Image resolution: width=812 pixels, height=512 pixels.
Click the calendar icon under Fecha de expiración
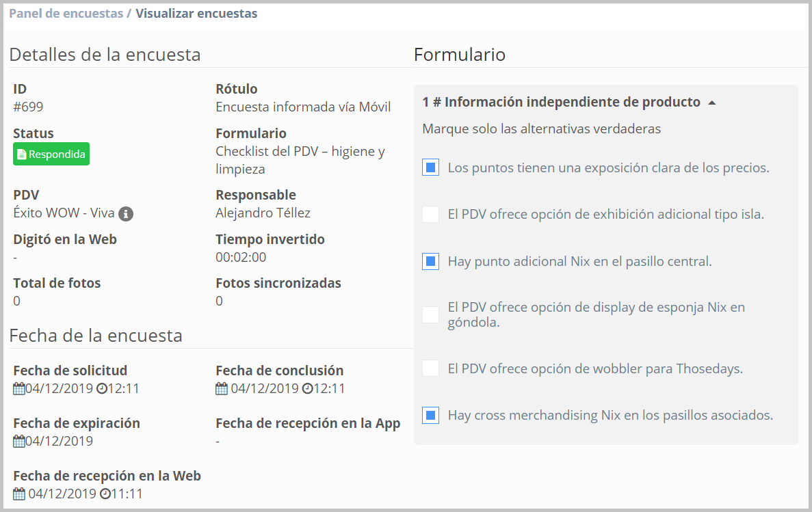(19, 442)
